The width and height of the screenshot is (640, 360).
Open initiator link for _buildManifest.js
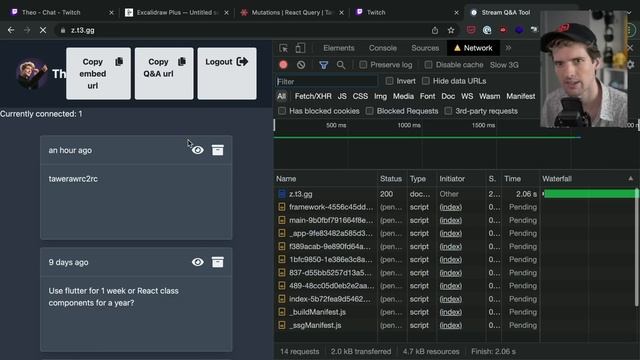coord(451,312)
